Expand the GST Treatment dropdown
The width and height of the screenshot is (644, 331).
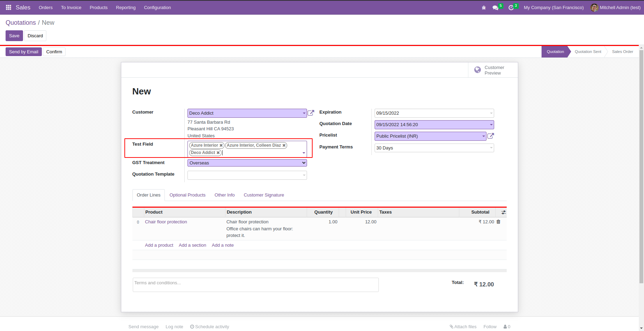point(247,163)
